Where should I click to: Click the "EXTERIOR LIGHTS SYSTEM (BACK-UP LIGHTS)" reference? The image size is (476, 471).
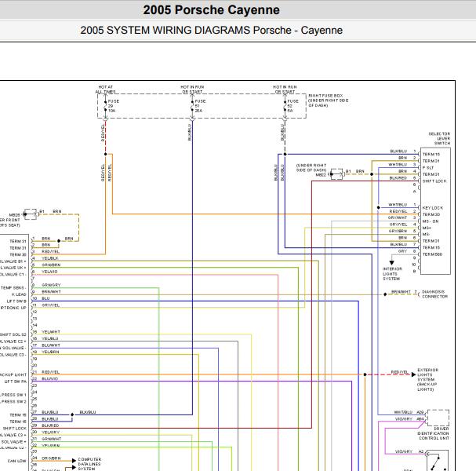(427, 379)
